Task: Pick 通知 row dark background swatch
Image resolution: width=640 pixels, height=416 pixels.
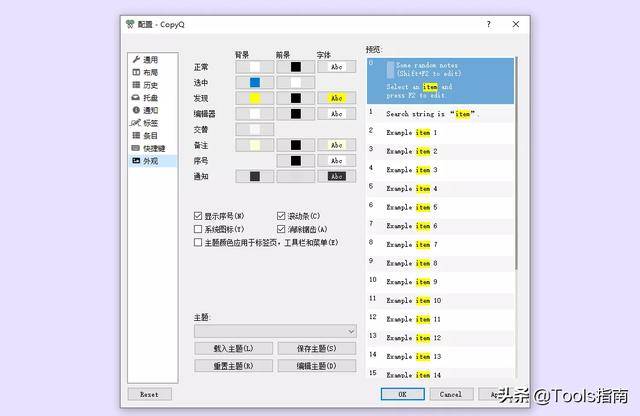Action: 255,176
